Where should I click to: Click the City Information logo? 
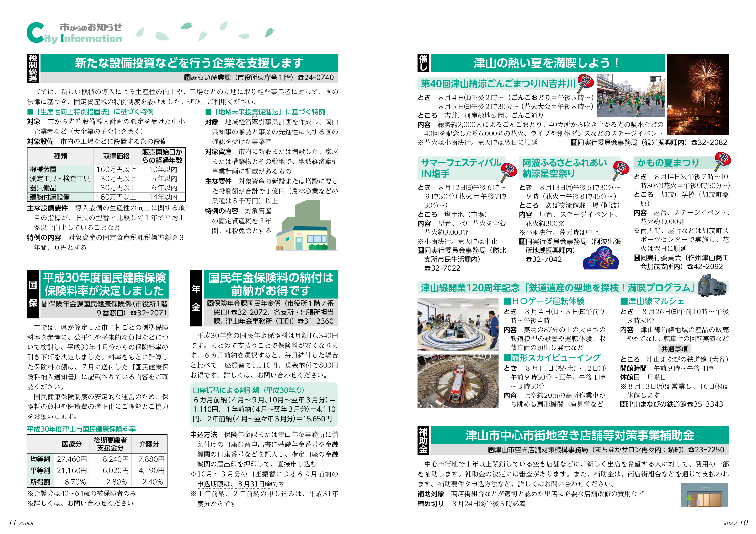click(74, 34)
